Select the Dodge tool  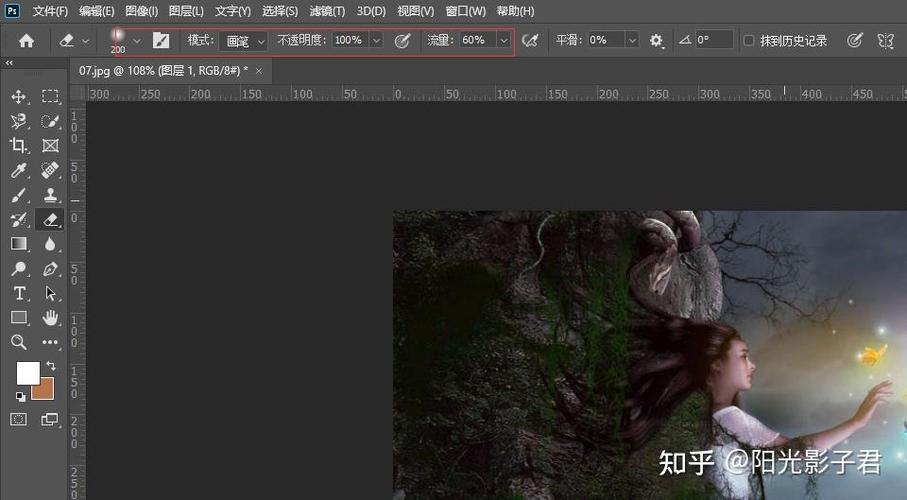coord(19,269)
